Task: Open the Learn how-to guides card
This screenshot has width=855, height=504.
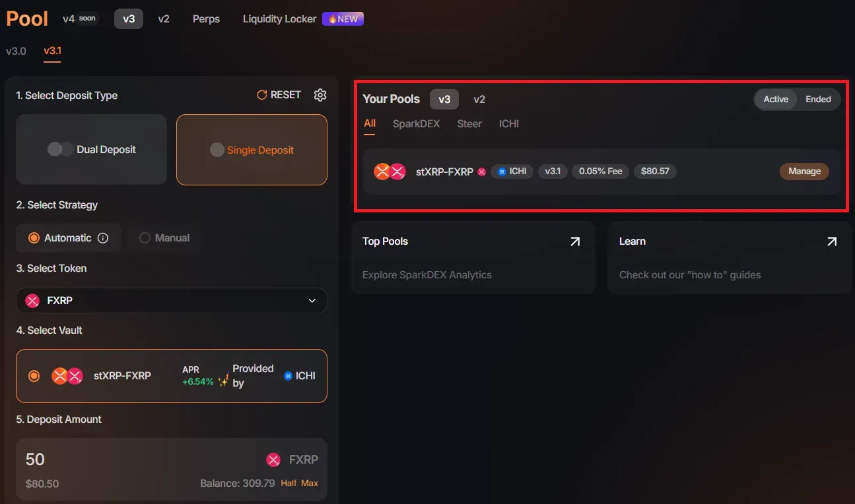Action: 730,258
